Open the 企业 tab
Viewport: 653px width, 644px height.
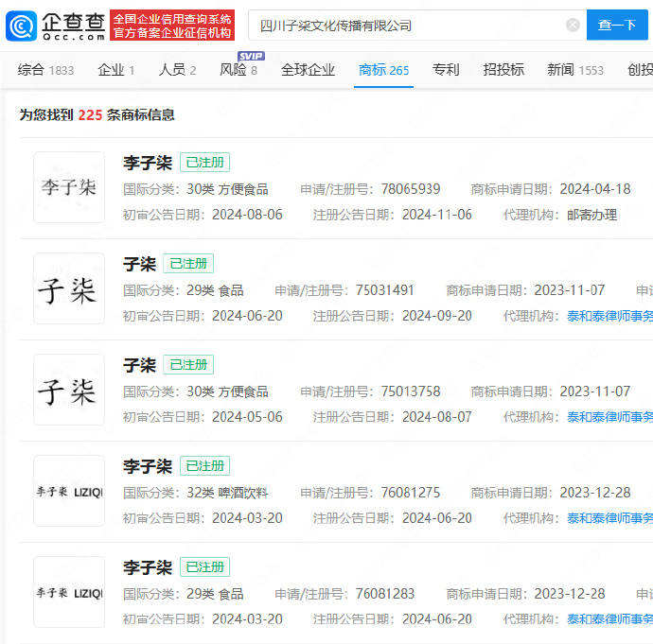coord(115,70)
